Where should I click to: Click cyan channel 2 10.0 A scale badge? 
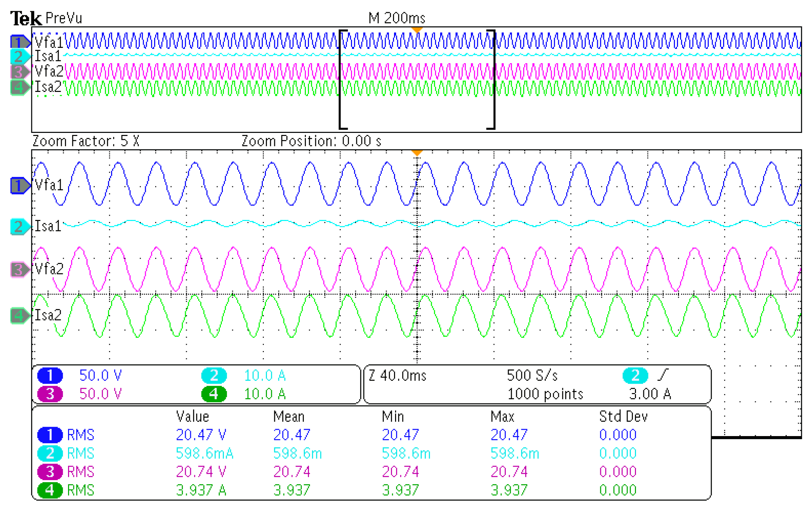[x=214, y=375]
